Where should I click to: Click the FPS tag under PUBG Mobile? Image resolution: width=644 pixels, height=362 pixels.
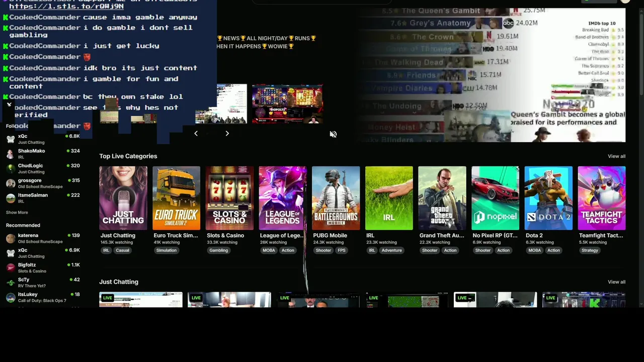coord(342,250)
